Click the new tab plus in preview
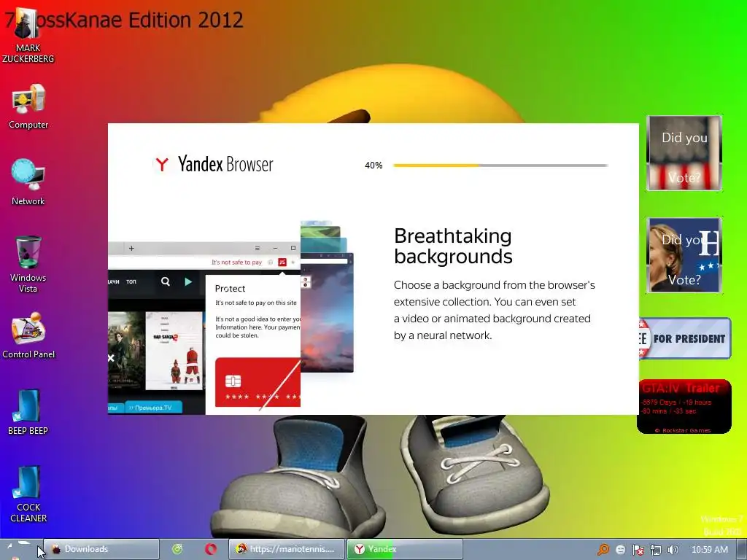747x560 pixels. click(131, 248)
